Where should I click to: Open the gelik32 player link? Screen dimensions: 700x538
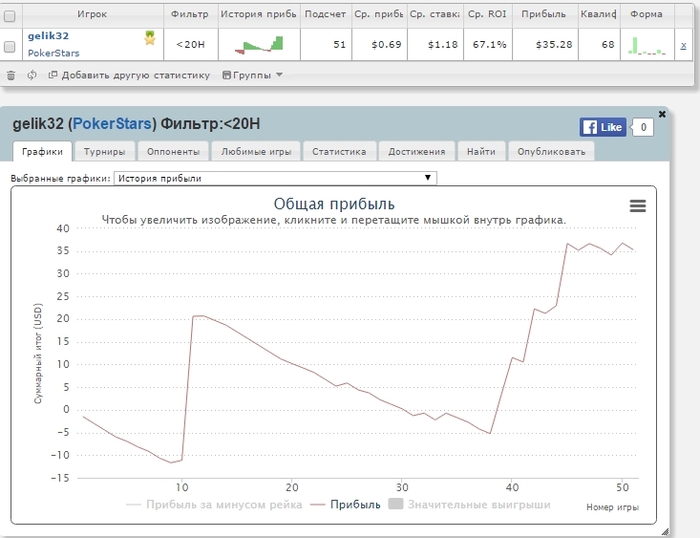click(48, 36)
